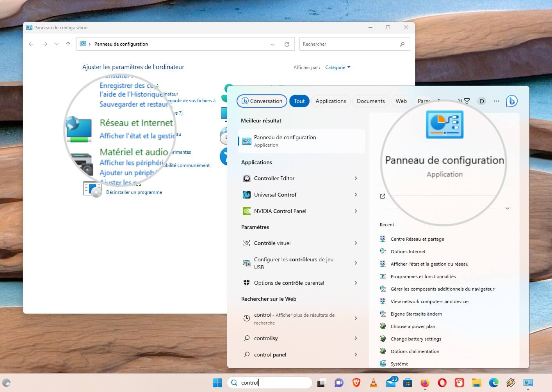Open the Chat app on taskbar

339,383
